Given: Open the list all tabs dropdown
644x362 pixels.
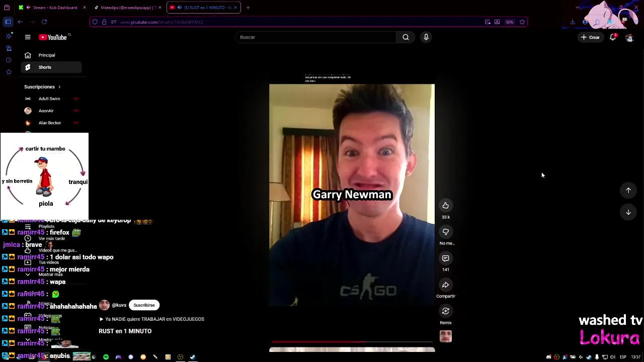Looking at the screenshot, I should pyautogui.click(x=577, y=8).
